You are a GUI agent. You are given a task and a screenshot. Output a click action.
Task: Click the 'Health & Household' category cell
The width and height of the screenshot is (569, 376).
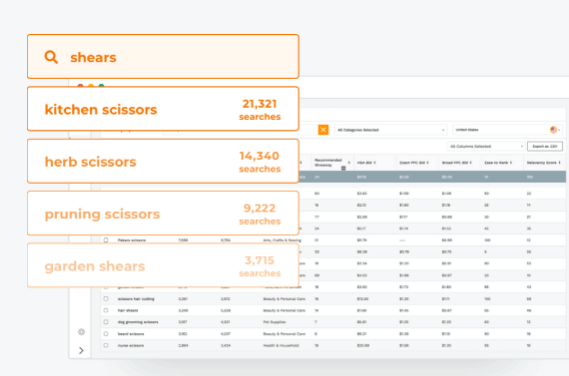pos(281,346)
